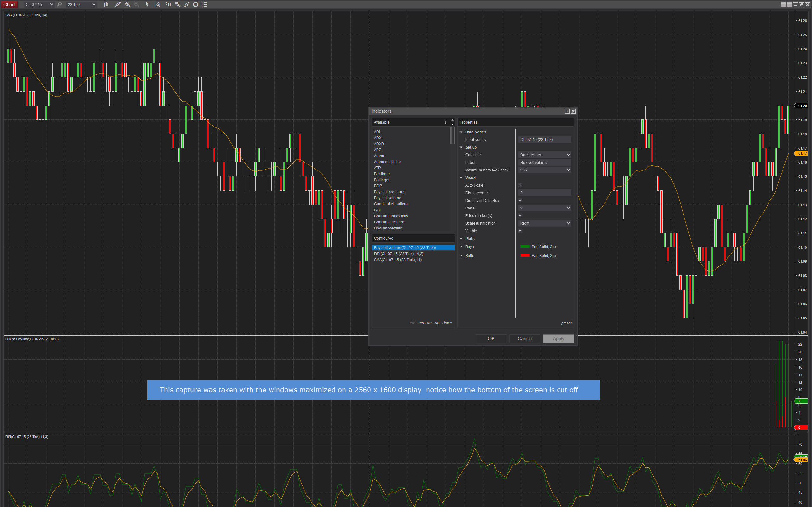The height and width of the screenshot is (507, 812).
Task: Open the bar type chart style icon
Action: coord(106,4)
